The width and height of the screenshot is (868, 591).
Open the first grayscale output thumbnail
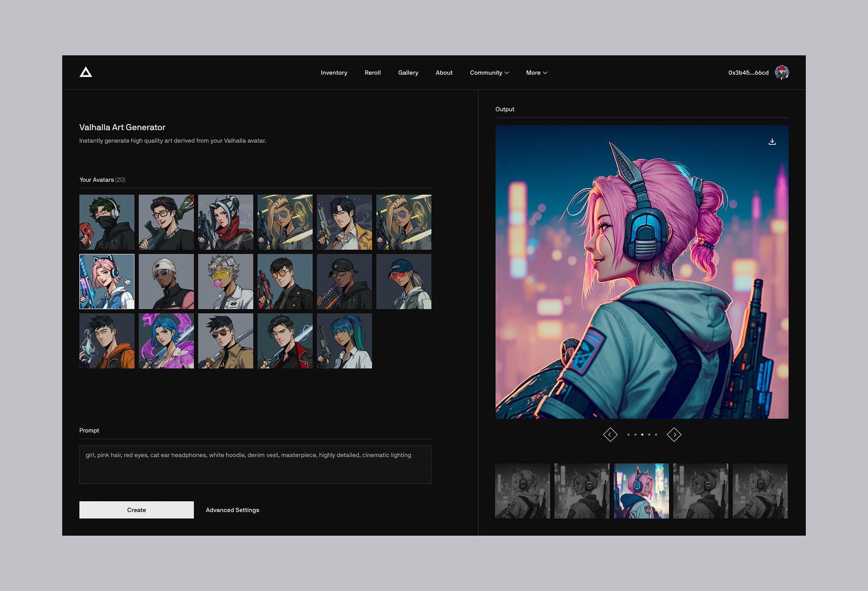point(523,491)
